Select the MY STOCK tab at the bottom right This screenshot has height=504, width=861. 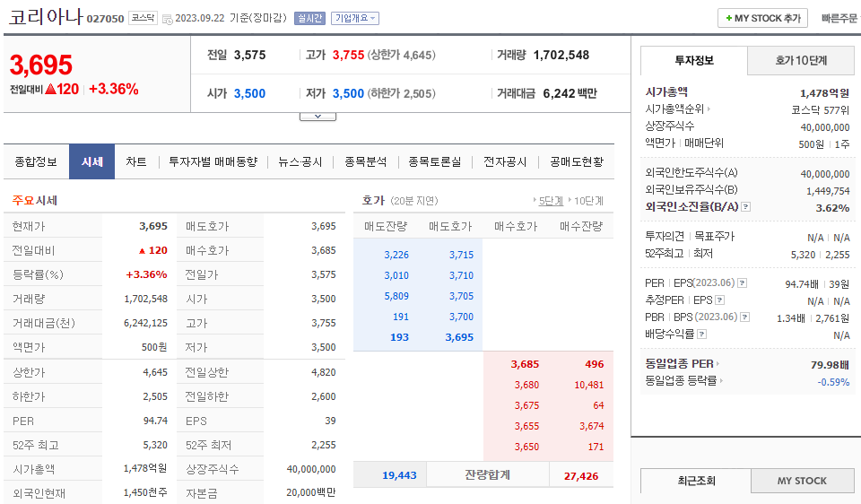(x=802, y=481)
